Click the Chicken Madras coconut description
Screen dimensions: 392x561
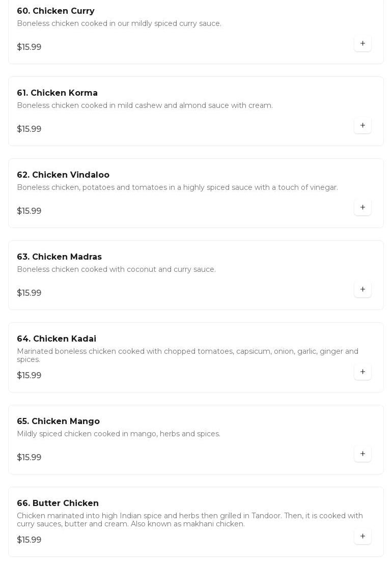(116, 269)
